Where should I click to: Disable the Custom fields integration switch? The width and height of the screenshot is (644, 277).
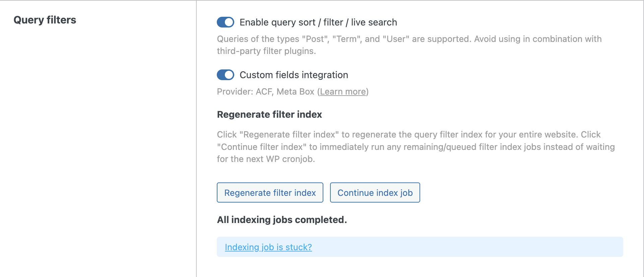(x=225, y=75)
